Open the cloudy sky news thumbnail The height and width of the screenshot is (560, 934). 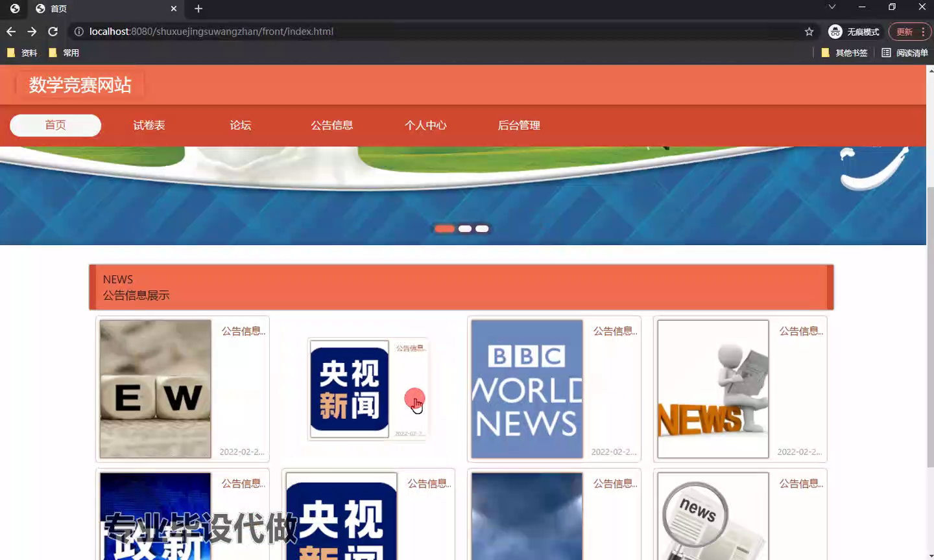coord(527,516)
